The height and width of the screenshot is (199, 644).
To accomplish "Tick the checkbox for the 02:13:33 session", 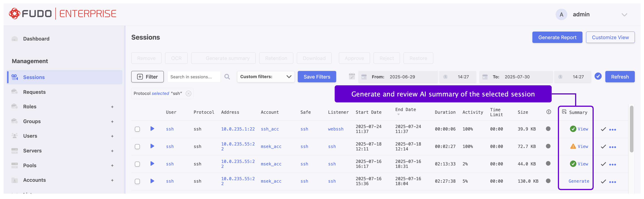I will (x=137, y=164).
